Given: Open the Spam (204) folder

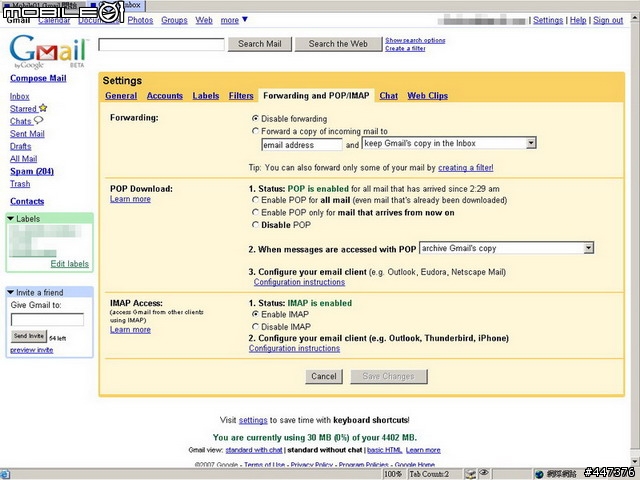Looking at the screenshot, I should (x=32, y=171).
